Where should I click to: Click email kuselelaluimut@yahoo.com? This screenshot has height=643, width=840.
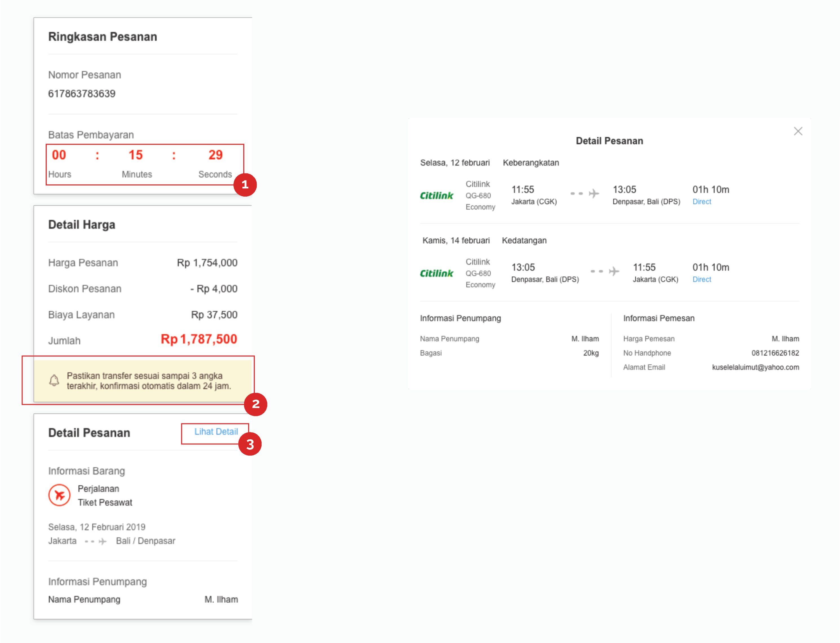point(755,367)
